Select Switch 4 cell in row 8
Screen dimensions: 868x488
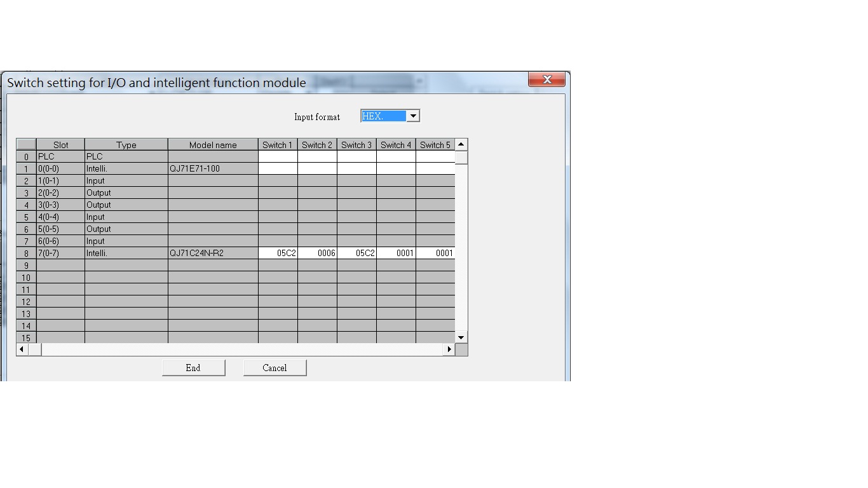(x=396, y=253)
